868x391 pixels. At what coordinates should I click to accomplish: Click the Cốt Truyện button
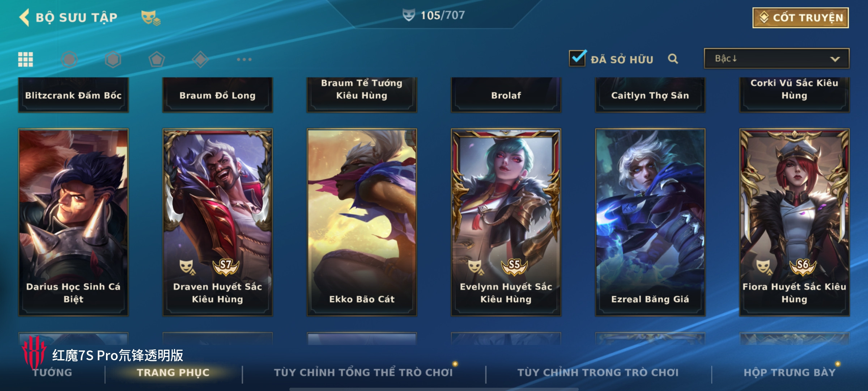[x=801, y=18]
